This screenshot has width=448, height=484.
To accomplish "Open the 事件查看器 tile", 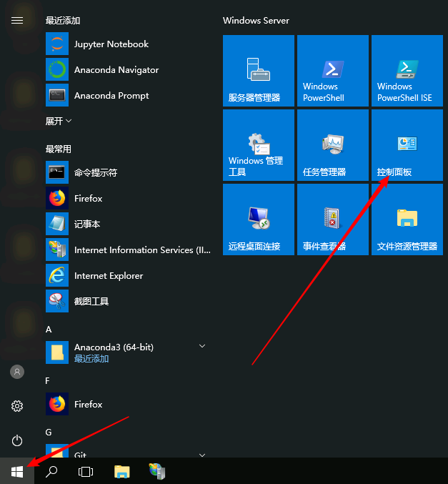I will point(333,219).
